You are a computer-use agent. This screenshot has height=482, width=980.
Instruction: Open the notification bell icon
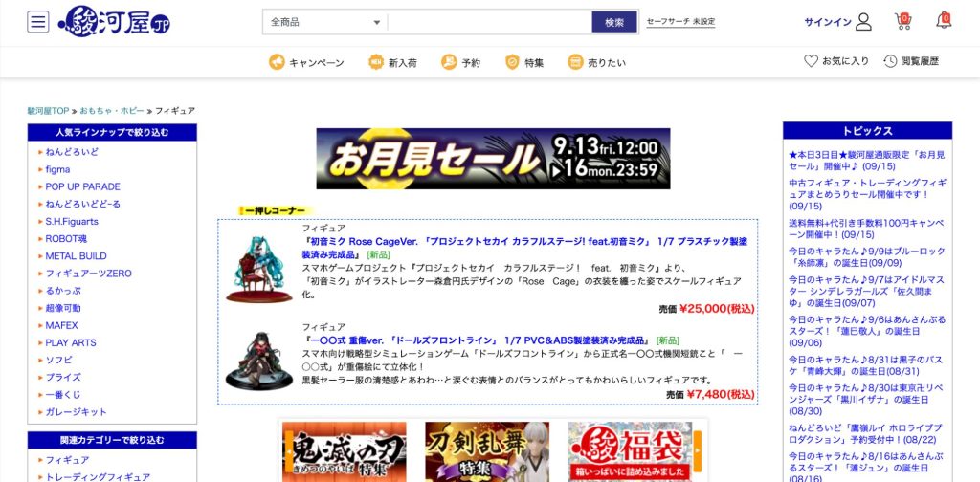[944, 20]
